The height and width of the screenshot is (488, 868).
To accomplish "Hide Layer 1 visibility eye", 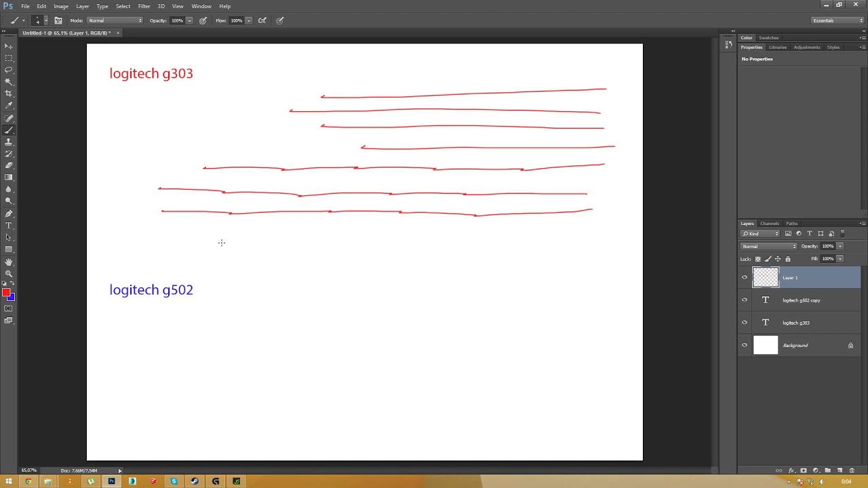I will pyautogui.click(x=745, y=277).
